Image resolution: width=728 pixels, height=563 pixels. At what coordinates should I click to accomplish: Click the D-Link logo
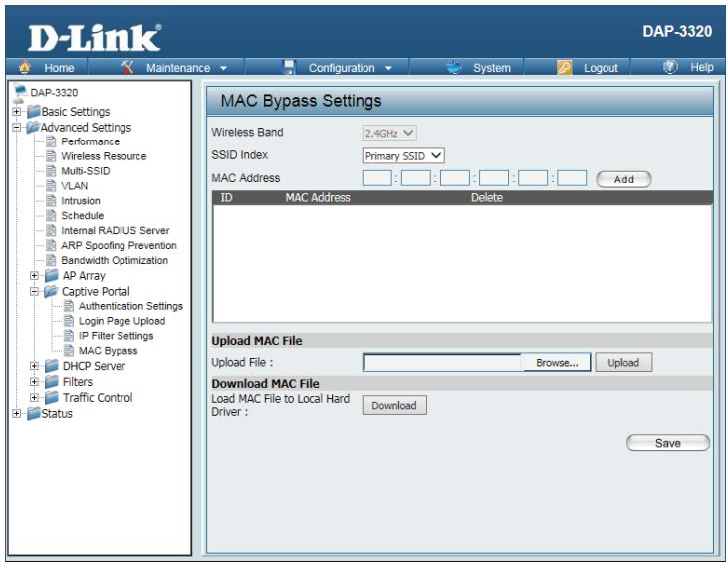coord(95,38)
